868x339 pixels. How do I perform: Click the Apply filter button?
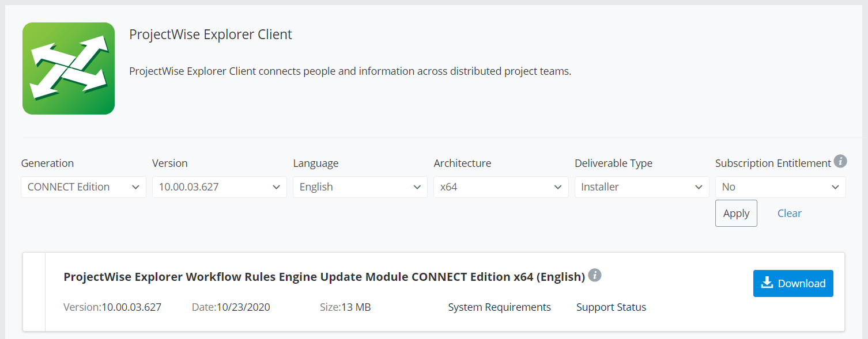736,214
